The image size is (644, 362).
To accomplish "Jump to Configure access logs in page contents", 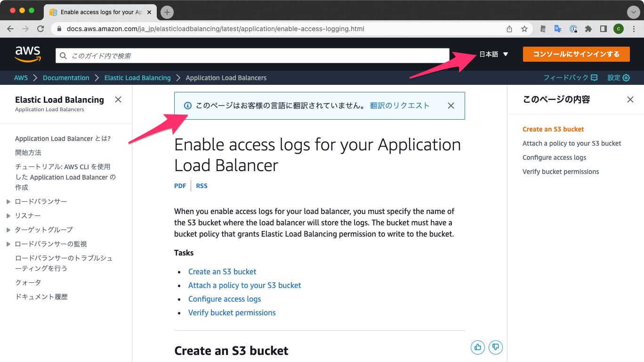I will click(554, 157).
